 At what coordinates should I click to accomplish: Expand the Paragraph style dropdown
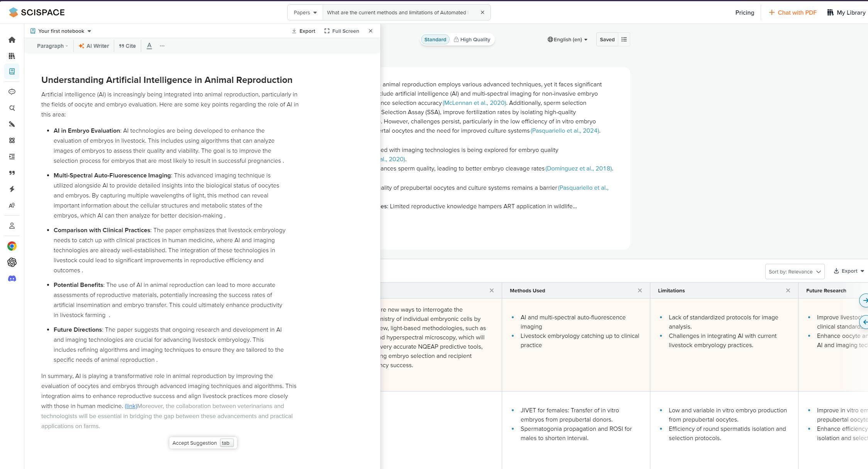click(52, 46)
